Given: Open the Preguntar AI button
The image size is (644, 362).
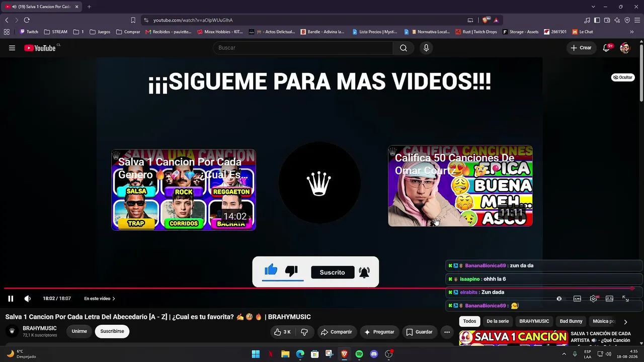Looking at the screenshot, I should (x=379, y=332).
